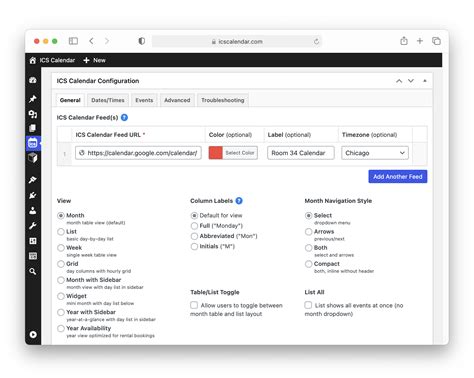
Task: Choose Both month navigation style
Action: (309, 248)
